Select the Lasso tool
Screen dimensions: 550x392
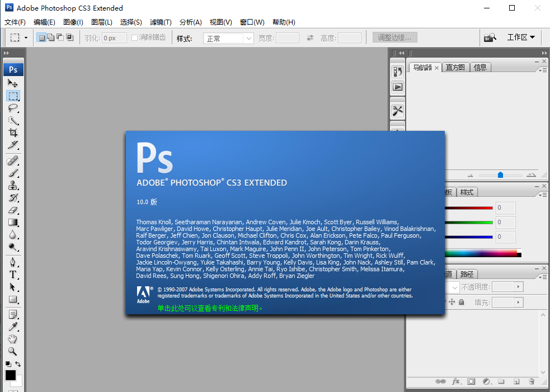click(13, 108)
